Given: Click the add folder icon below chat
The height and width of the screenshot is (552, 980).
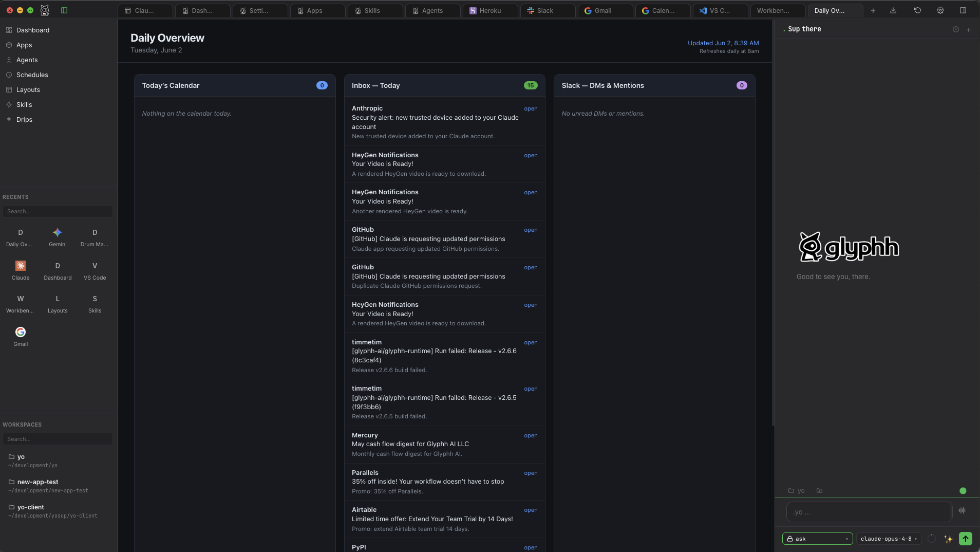Looking at the screenshot, I should (x=820, y=491).
